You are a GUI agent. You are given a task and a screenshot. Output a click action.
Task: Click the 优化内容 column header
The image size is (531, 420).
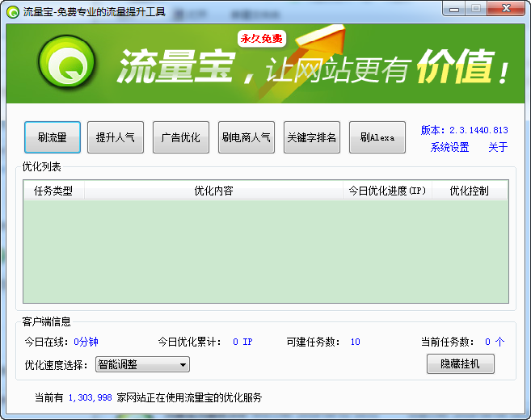tap(213, 191)
